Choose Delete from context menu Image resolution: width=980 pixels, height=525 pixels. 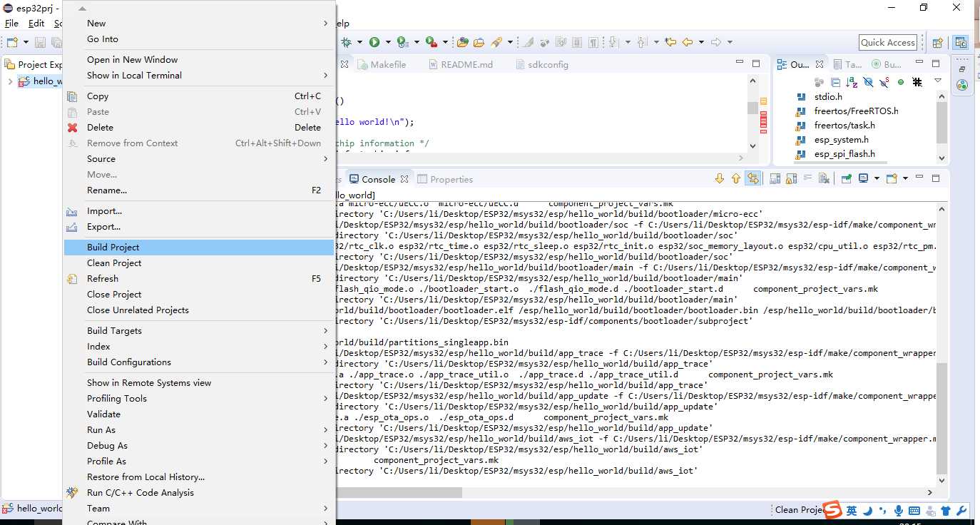(199, 127)
